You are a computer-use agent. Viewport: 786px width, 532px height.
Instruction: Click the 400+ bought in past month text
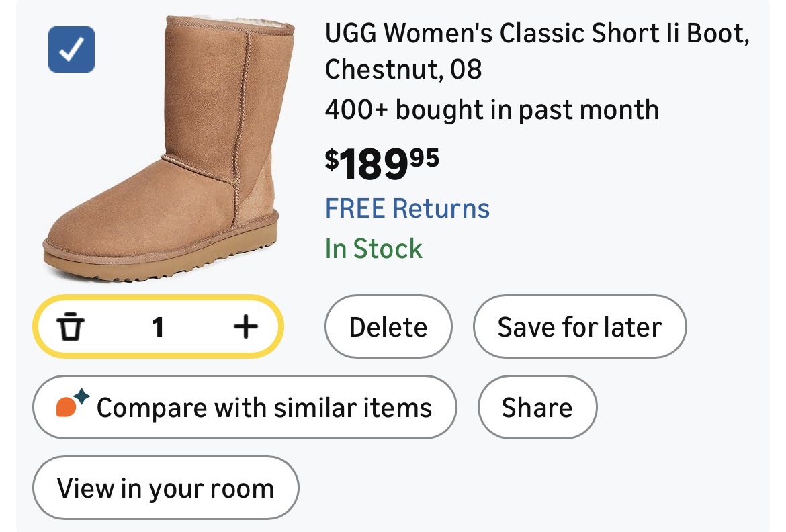click(492, 109)
